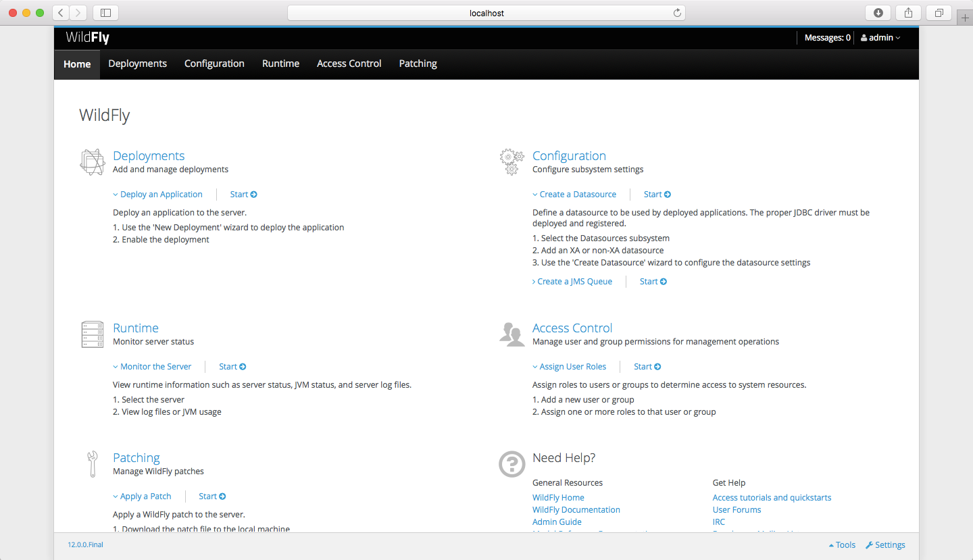The image size is (973, 560).
Task: Open the Deployments tab in navbar
Action: (138, 64)
